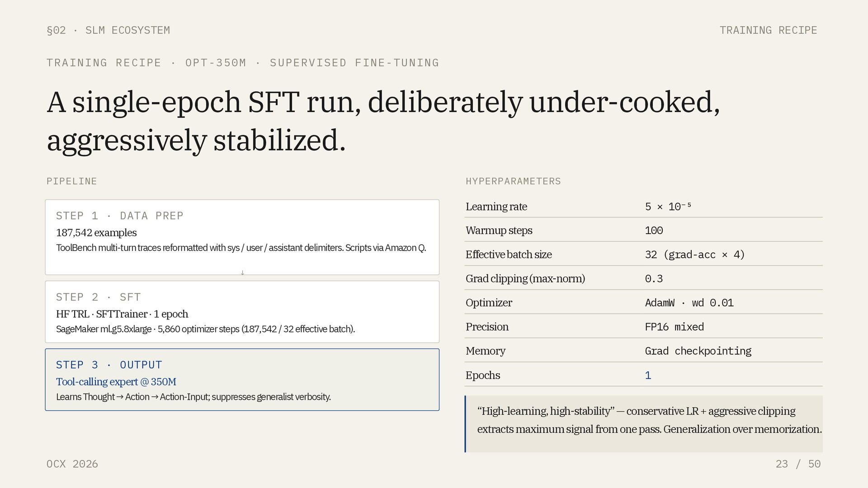Screen dimensions: 868x488
Task: Click the "TRAINING RECIPE" label in the top right
Action: (768, 30)
